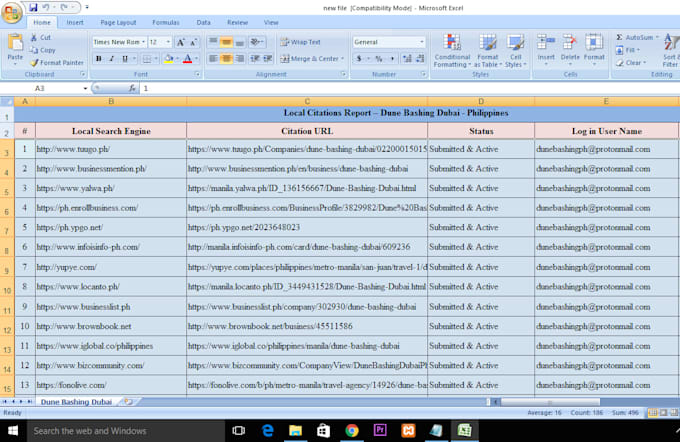Toggle Bold formatting
The image size is (680, 442).
coord(99,59)
